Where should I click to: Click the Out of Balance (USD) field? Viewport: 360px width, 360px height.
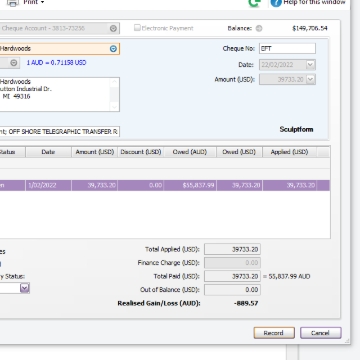tap(232, 290)
